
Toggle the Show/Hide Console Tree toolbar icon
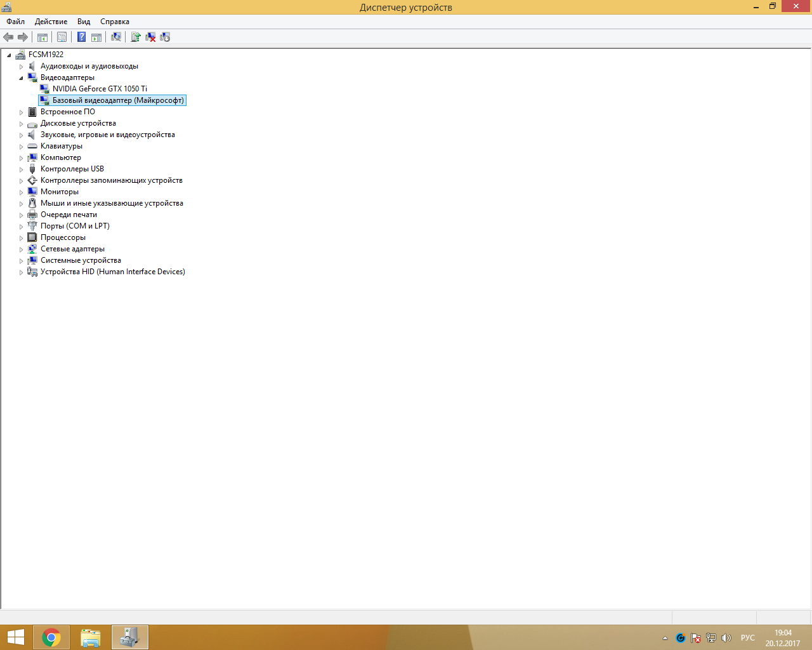click(x=43, y=37)
